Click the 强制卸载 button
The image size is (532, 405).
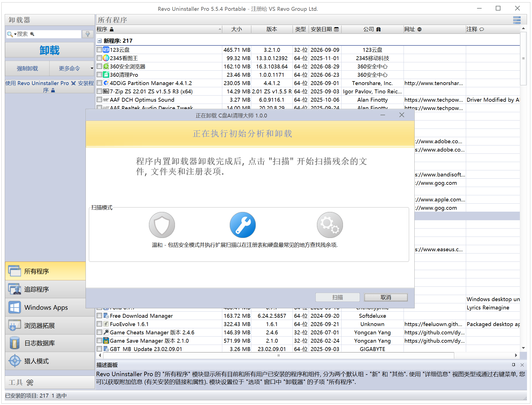tap(27, 68)
